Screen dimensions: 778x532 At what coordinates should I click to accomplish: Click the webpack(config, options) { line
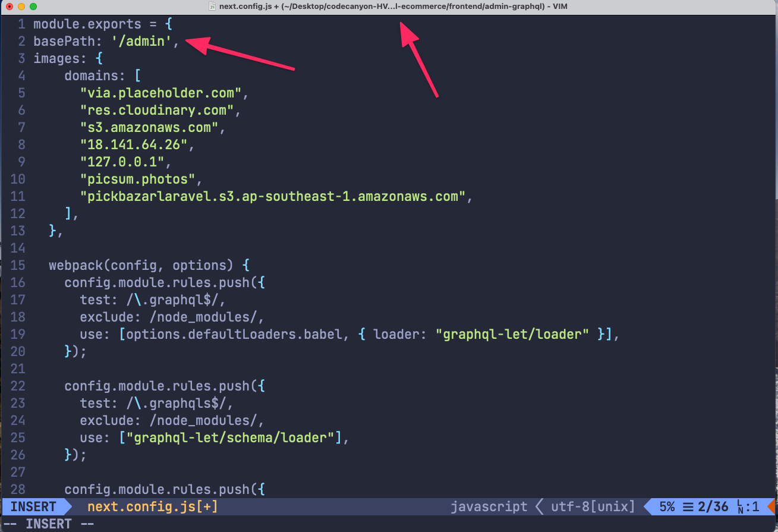(x=149, y=265)
